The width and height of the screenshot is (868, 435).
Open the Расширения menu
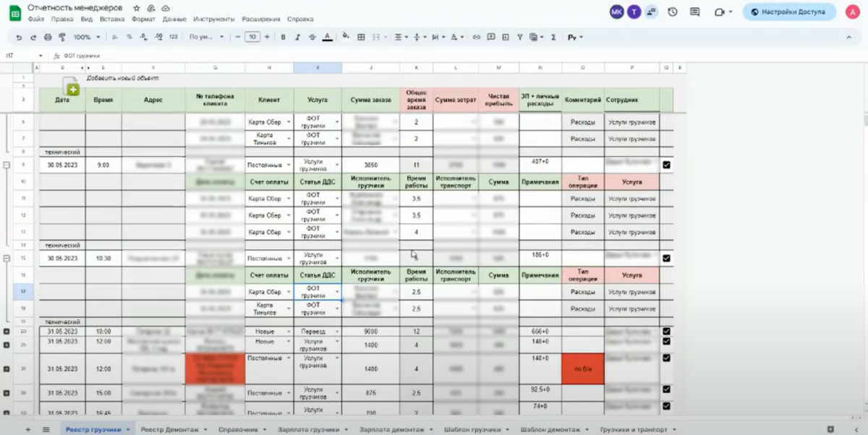pos(260,19)
